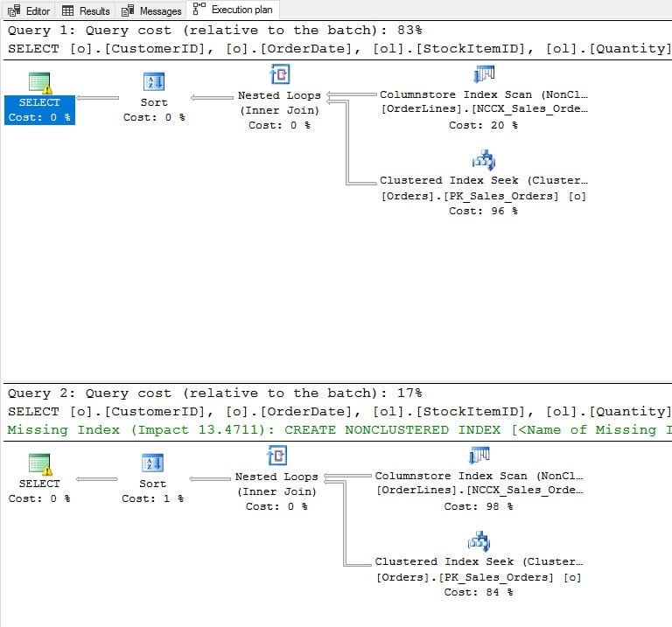This screenshot has width=672, height=627.
Task: Click the Execution plan tab icon
Action: [199, 9]
